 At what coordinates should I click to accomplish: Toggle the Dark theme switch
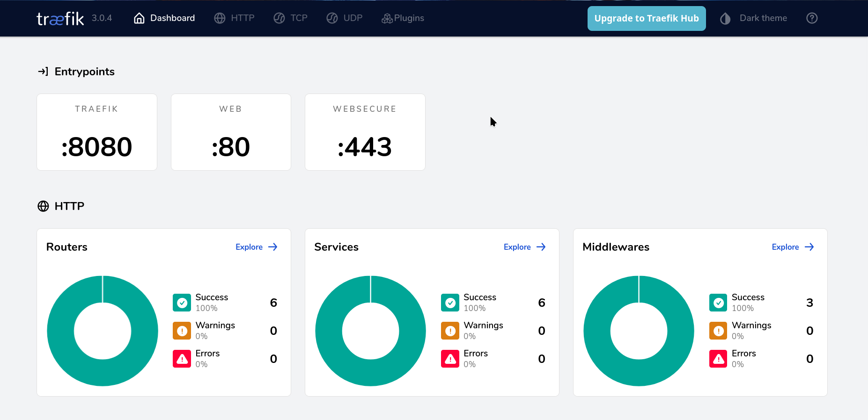coord(754,18)
